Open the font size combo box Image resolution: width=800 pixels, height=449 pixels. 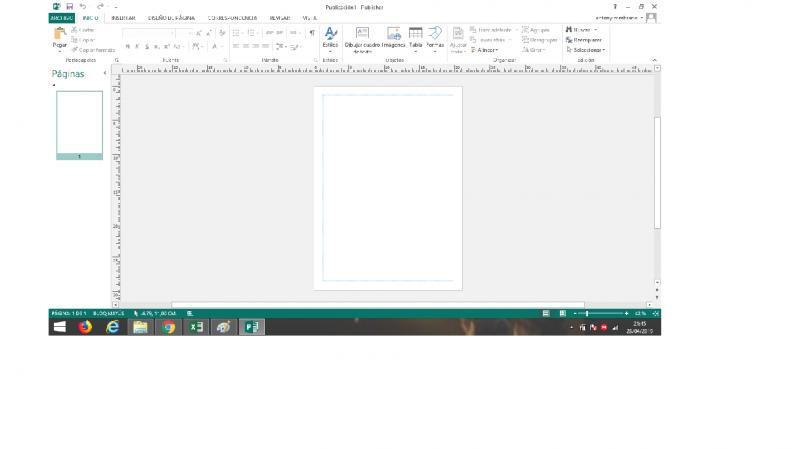[x=183, y=33]
